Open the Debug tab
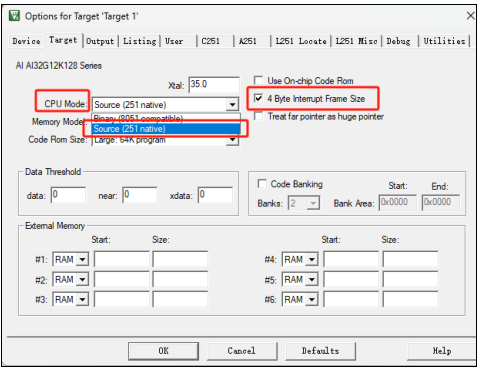 click(398, 41)
